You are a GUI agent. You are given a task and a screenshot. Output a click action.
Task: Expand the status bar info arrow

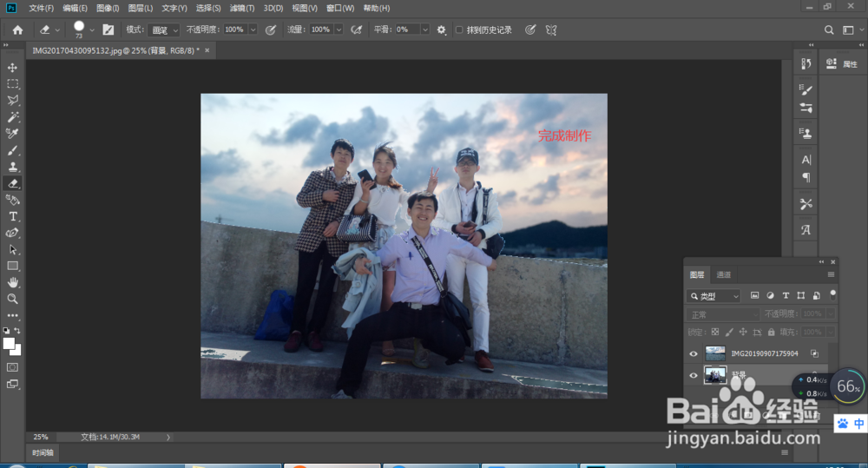tap(168, 437)
